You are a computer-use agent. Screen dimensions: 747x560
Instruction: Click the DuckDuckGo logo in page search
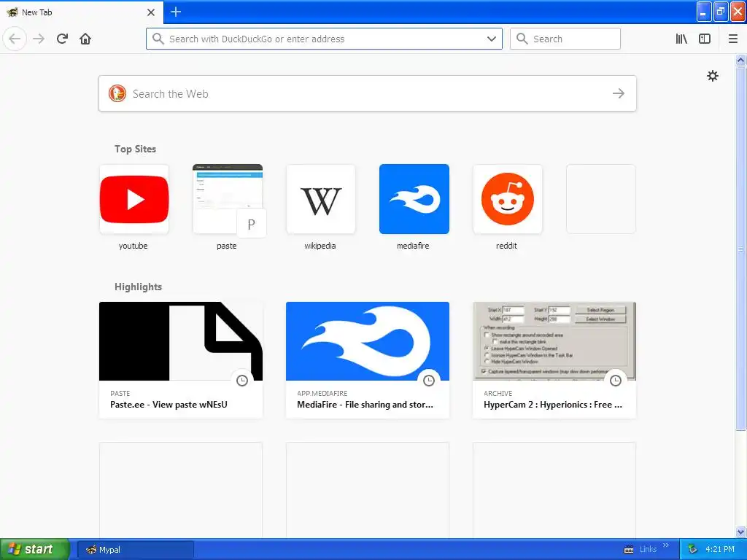[x=117, y=93]
